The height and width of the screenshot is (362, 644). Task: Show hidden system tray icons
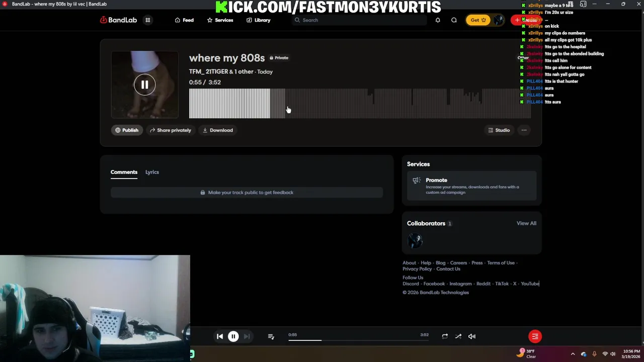click(x=573, y=354)
